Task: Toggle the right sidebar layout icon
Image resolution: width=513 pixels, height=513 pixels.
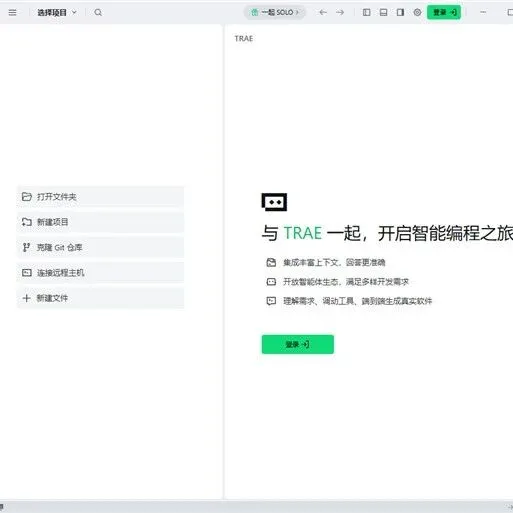Action: click(400, 13)
